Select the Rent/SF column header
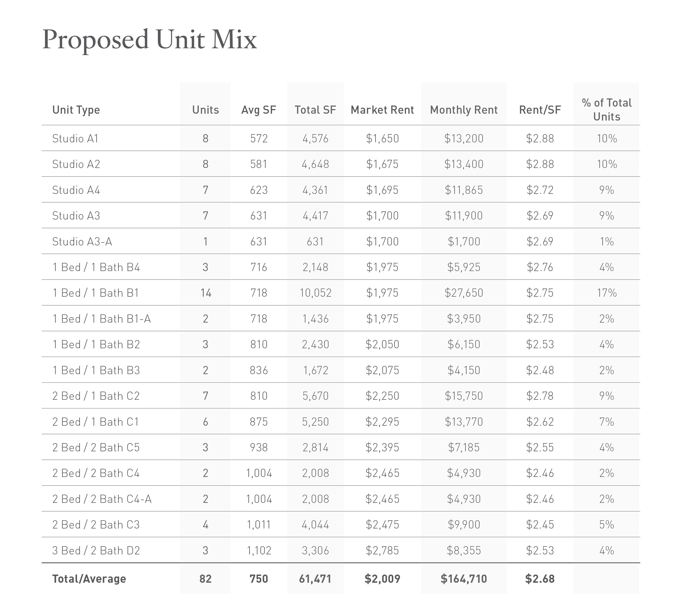Image resolution: width=698 pixels, height=616 pixels. [540, 110]
